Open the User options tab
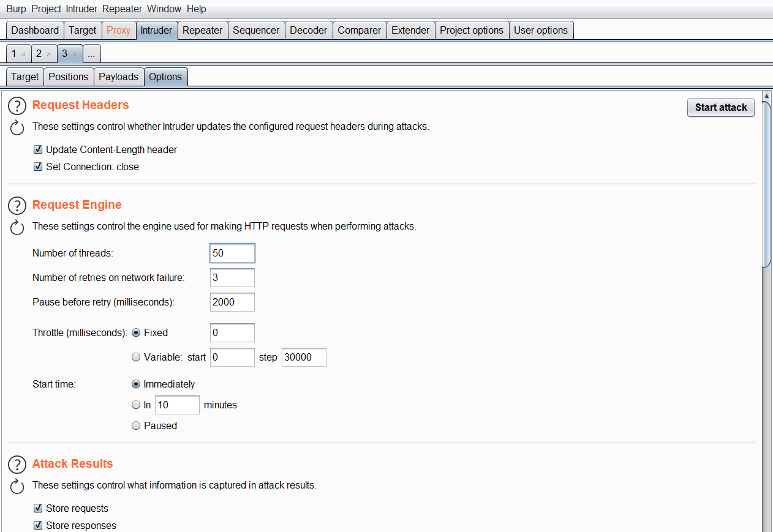Screen dimensions: 773x532 coord(541,30)
